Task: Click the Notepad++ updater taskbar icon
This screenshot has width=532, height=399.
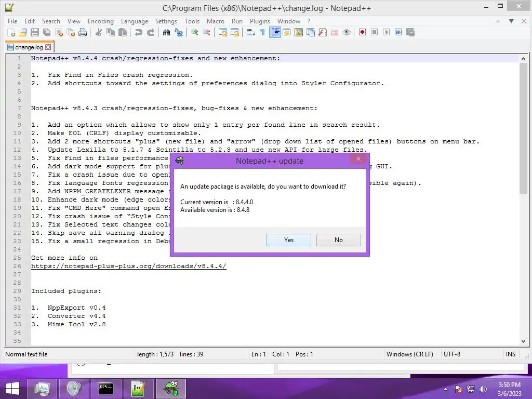Action: [171, 389]
